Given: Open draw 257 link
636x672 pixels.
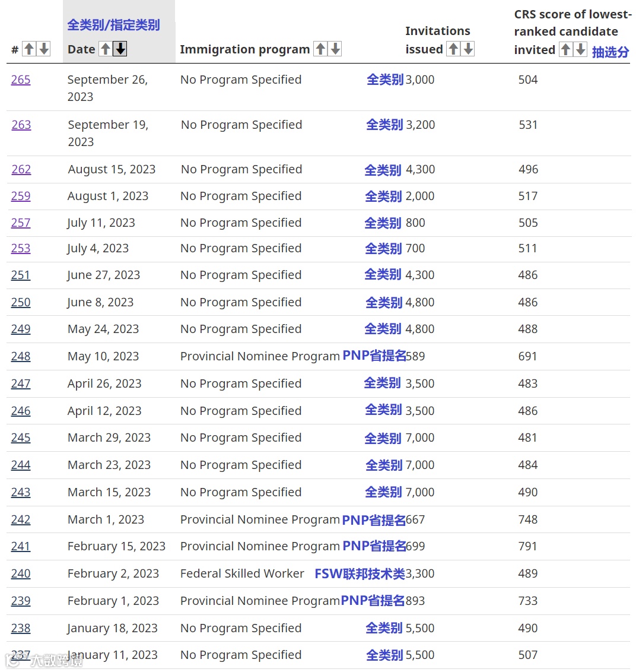Looking at the screenshot, I should coord(21,223).
